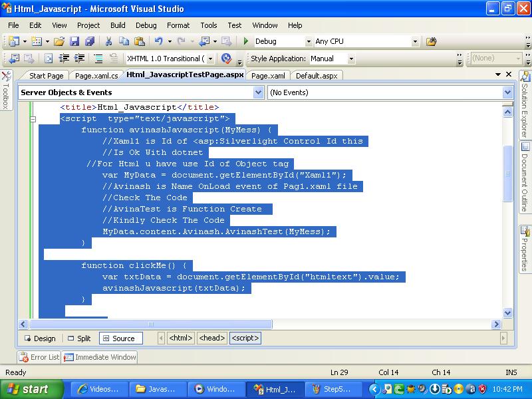
Task: Open a file with the folder icon
Action: click(x=59, y=41)
